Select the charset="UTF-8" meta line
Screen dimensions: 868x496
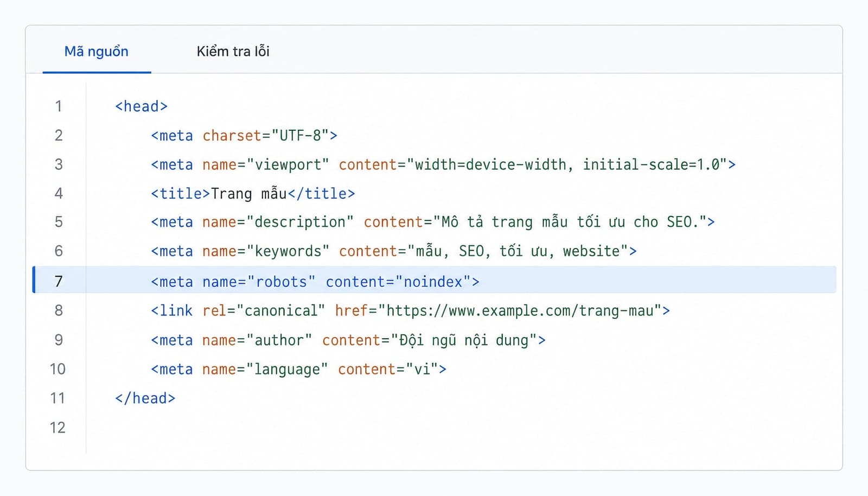point(244,136)
